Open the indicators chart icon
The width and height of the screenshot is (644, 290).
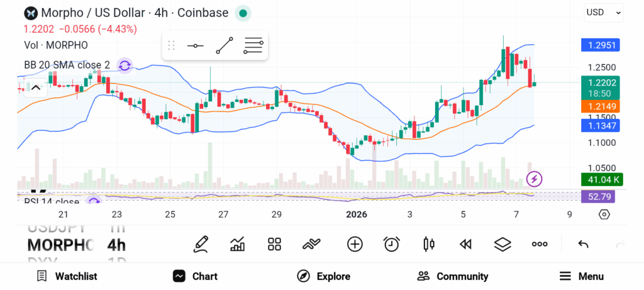(238, 244)
